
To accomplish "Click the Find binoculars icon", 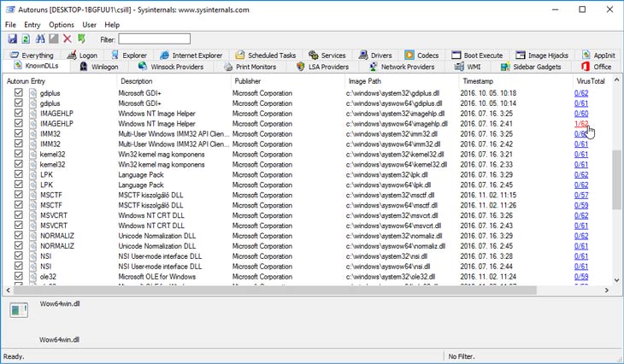I will (x=40, y=38).
